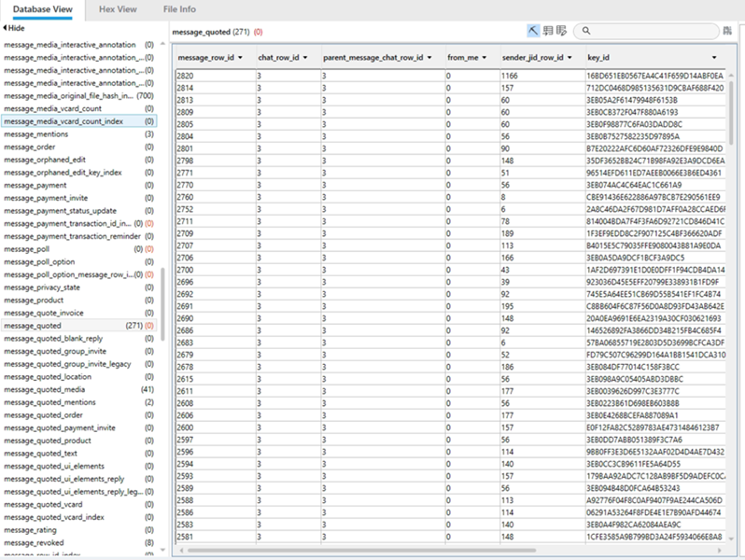Open key_id column filter dropdown
The width and height of the screenshot is (745, 560).
714,58
